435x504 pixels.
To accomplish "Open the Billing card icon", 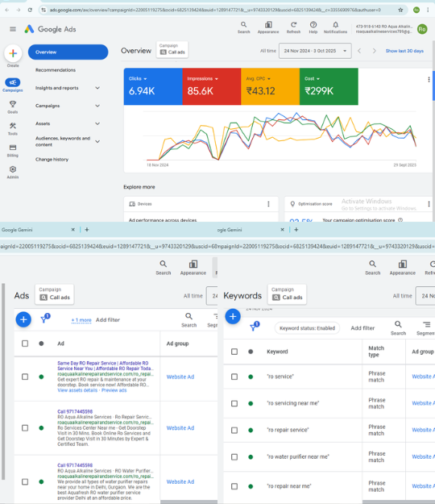I will pos(13,148).
